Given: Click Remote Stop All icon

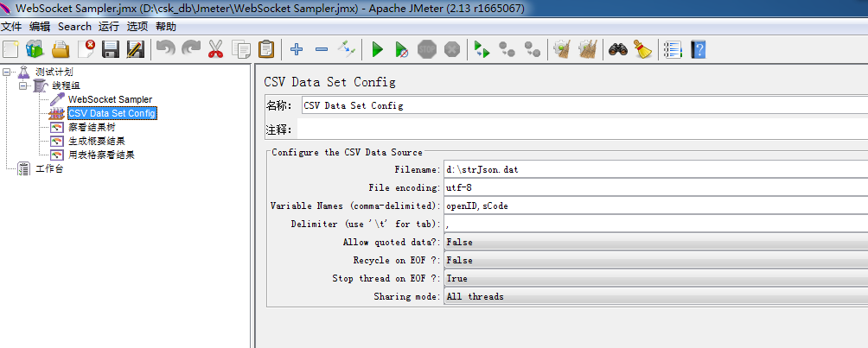Looking at the screenshot, I should pyautogui.click(x=507, y=49).
